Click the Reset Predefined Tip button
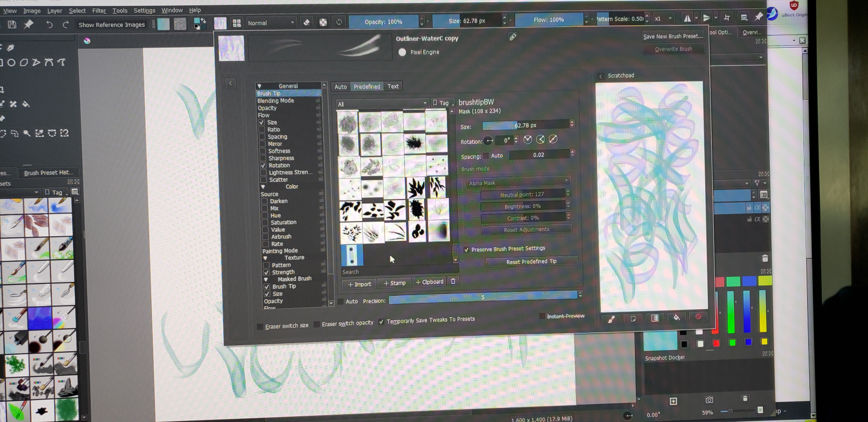The image size is (868, 422). tap(531, 261)
